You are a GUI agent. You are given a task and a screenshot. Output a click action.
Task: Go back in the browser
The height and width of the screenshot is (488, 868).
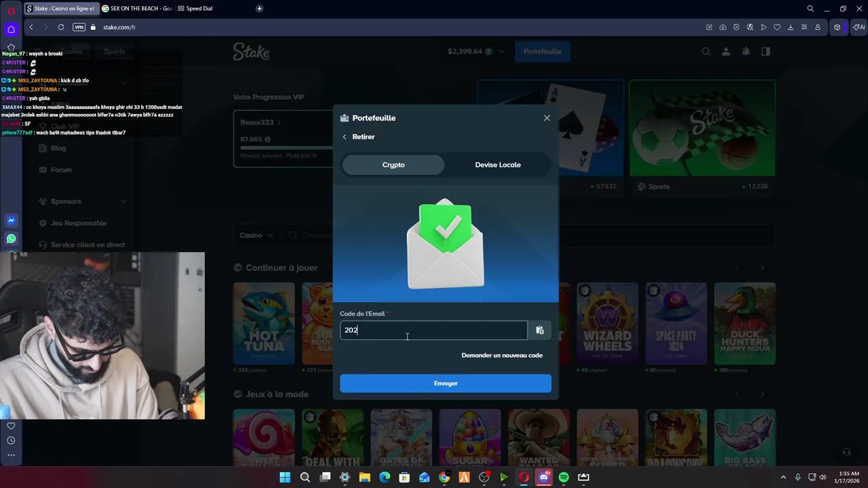[31, 27]
